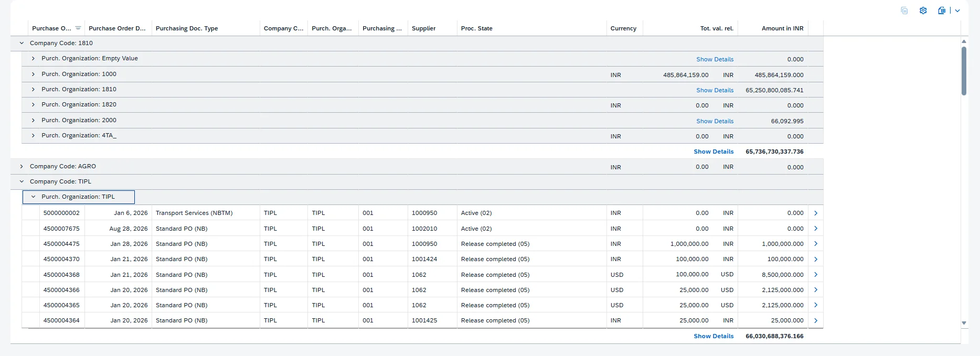Open details arrow for order 4500004365
Image resolution: width=980 pixels, height=356 pixels.
click(x=816, y=305)
